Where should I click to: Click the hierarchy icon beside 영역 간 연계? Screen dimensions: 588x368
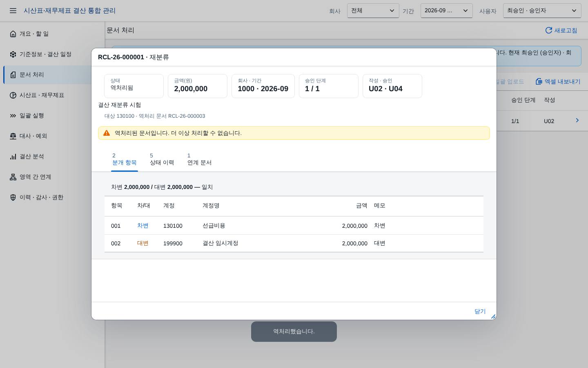tap(13, 177)
